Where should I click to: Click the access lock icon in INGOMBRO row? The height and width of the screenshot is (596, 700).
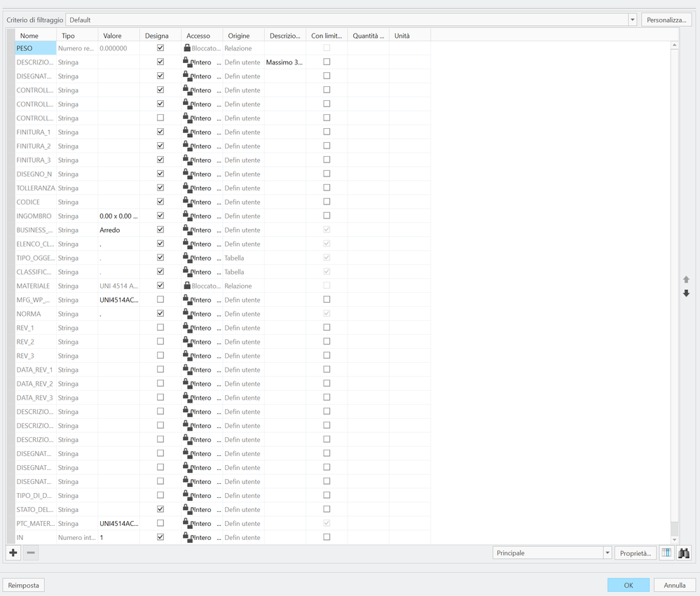tap(188, 216)
